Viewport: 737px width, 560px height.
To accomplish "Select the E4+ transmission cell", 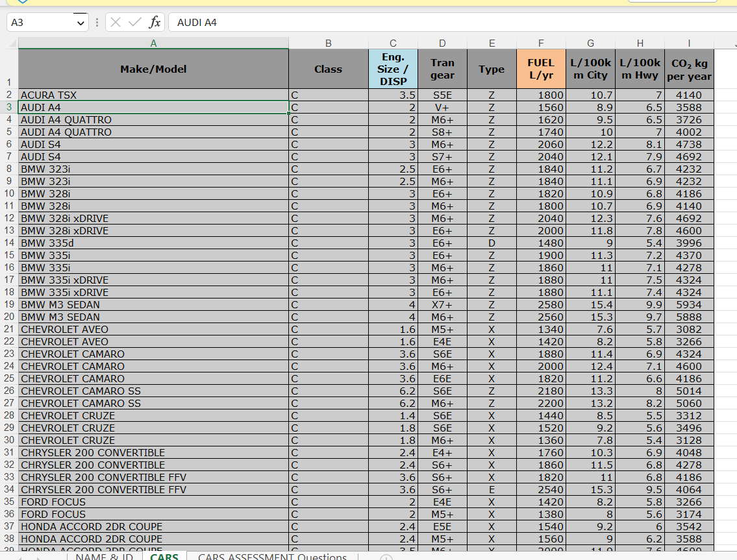I will click(442, 452).
